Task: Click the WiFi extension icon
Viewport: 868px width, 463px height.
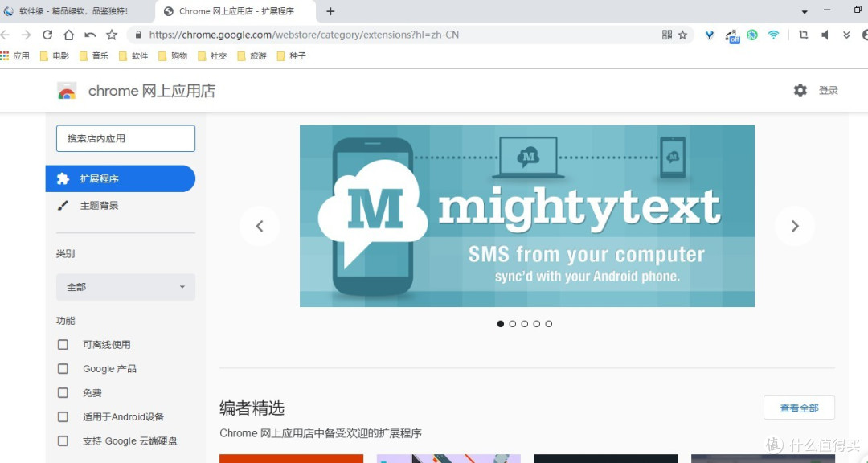Action: click(773, 35)
